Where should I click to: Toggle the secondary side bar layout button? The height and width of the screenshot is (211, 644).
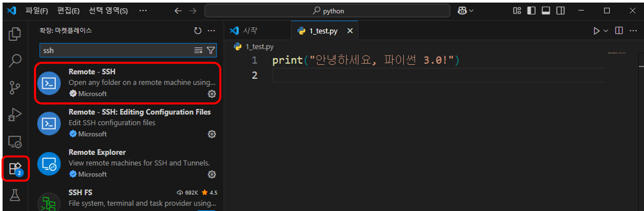coord(561,11)
